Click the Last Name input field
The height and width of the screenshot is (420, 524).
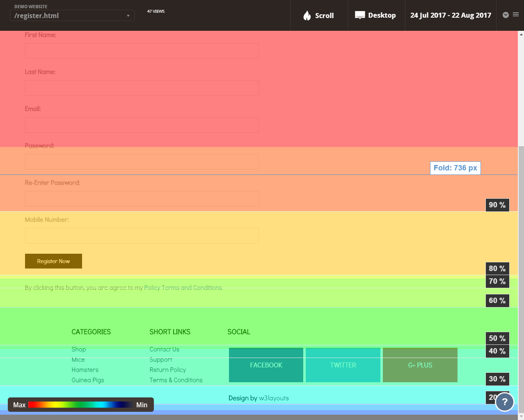[x=142, y=88]
